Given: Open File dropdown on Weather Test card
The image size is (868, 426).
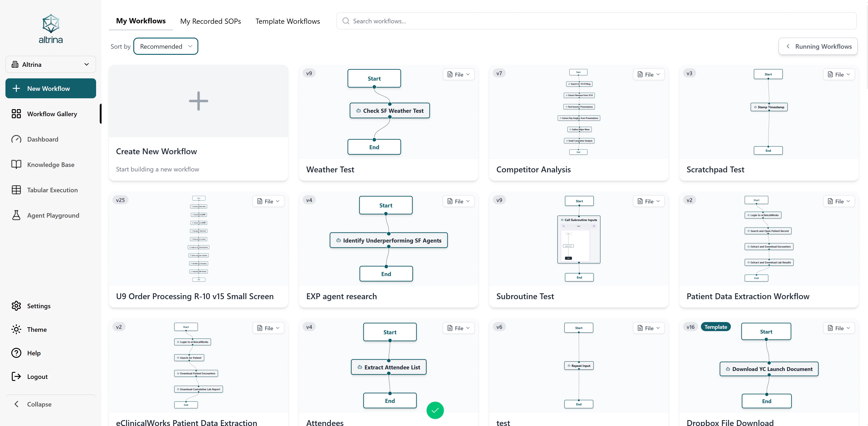Looking at the screenshot, I should tap(458, 75).
